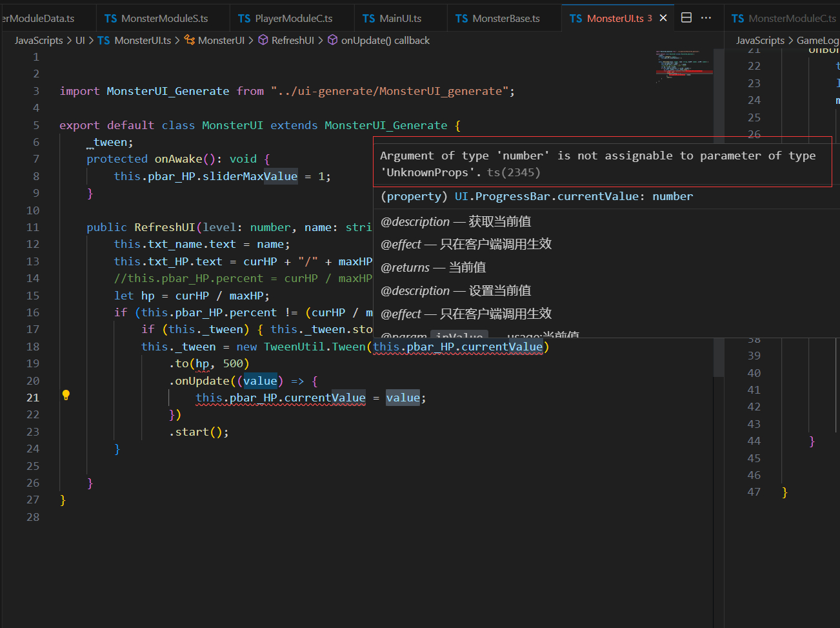
Task: Click TS icon on MonsterModuleS.ts tab
Action: (111, 19)
